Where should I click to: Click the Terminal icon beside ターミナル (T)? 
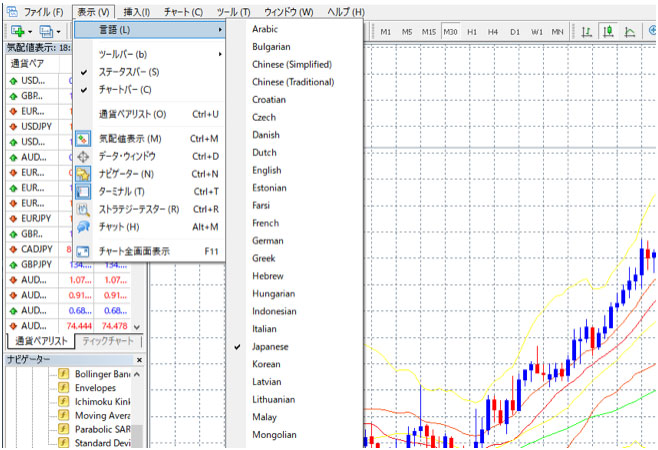[83, 191]
